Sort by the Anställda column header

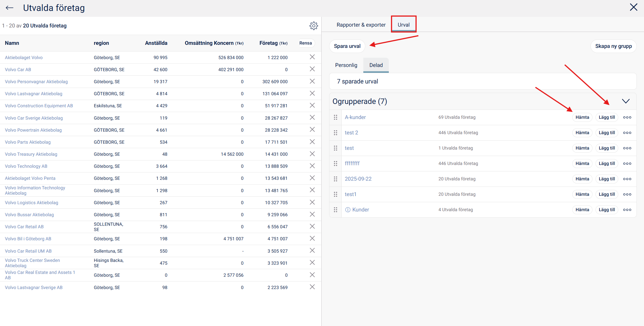156,43
